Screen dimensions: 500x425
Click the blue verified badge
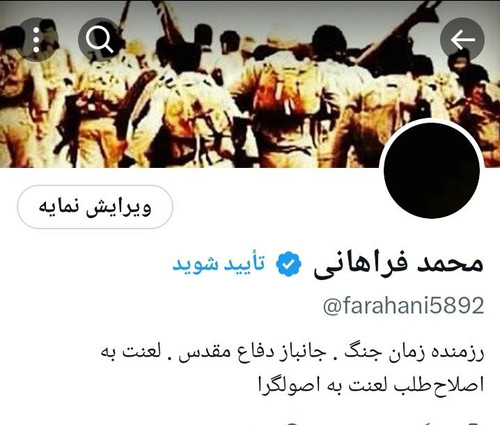pos(288,264)
